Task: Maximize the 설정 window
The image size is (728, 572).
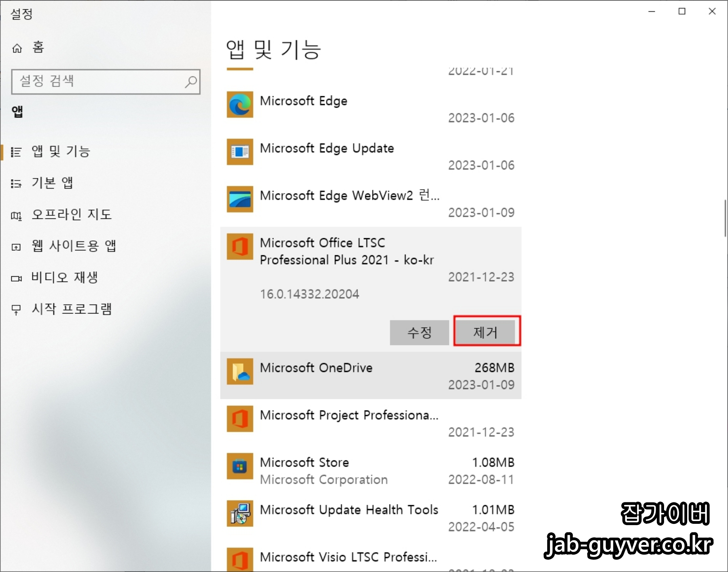Action: [682, 11]
